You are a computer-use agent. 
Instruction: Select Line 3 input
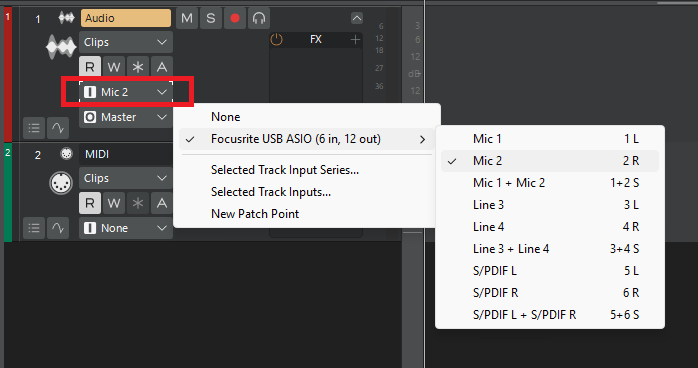pyautogui.click(x=550, y=205)
